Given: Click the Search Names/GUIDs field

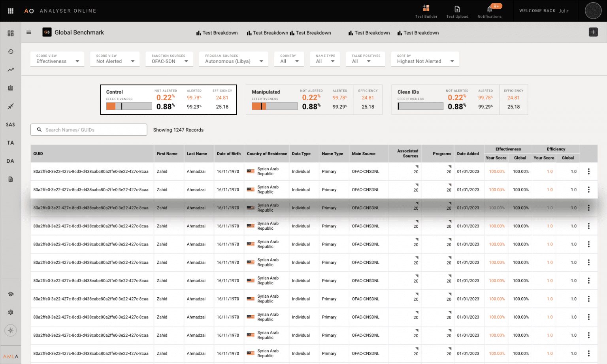Looking at the screenshot, I should [89, 129].
